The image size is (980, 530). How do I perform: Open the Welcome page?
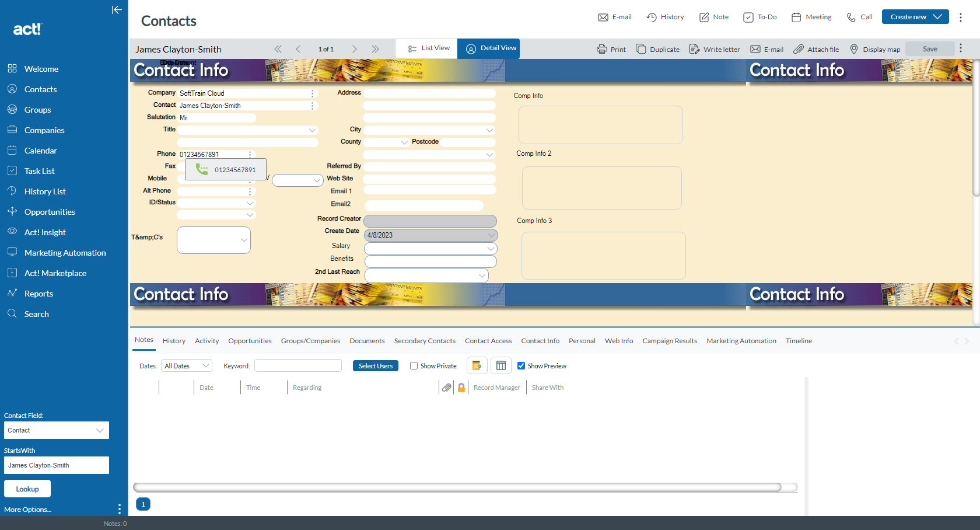[x=41, y=69]
